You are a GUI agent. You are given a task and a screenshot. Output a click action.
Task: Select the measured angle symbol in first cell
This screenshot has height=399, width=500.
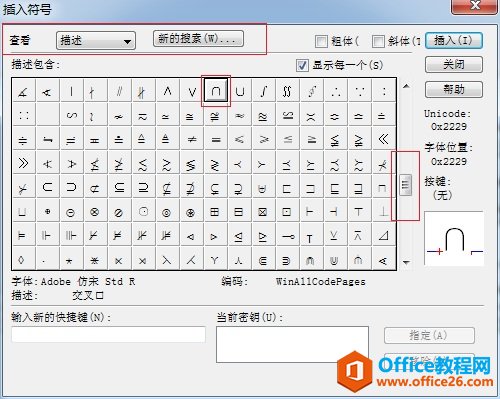(x=23, y=90)
